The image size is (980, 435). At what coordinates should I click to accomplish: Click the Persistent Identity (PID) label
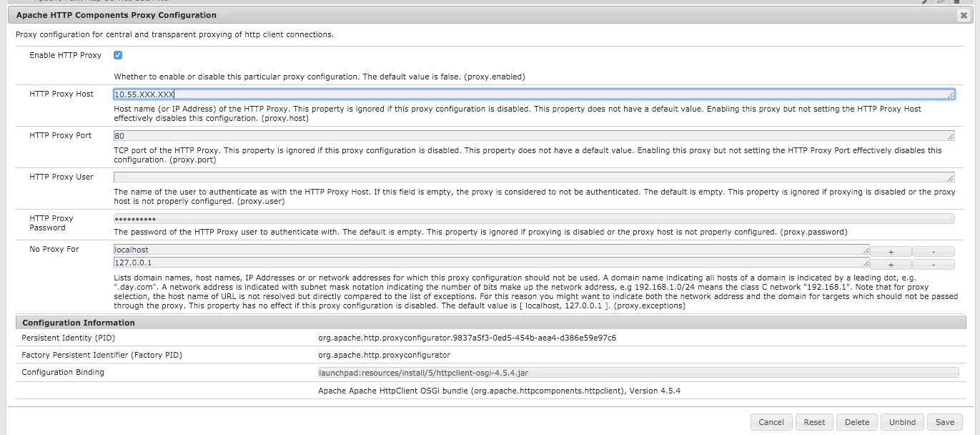pos(69,338)
